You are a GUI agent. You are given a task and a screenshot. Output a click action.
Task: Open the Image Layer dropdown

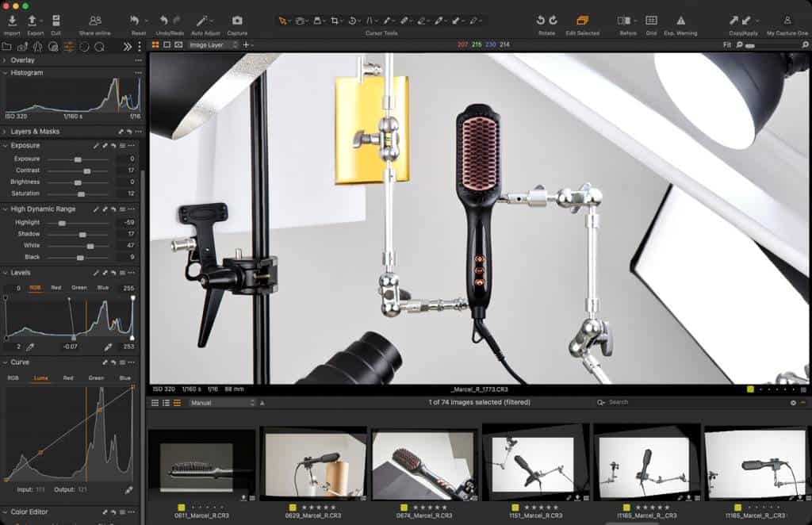(x=213, y=45)
